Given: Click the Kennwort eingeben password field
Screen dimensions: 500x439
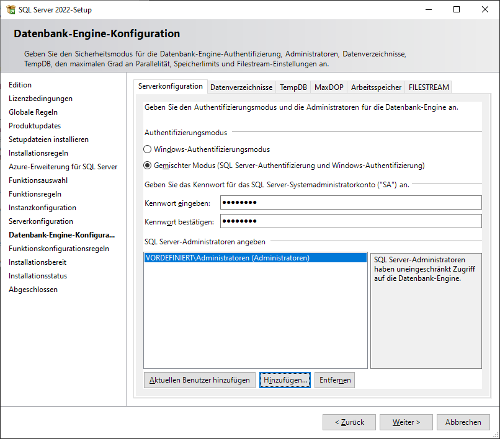Looking at the screenshot, I should [x=351, y=202].
